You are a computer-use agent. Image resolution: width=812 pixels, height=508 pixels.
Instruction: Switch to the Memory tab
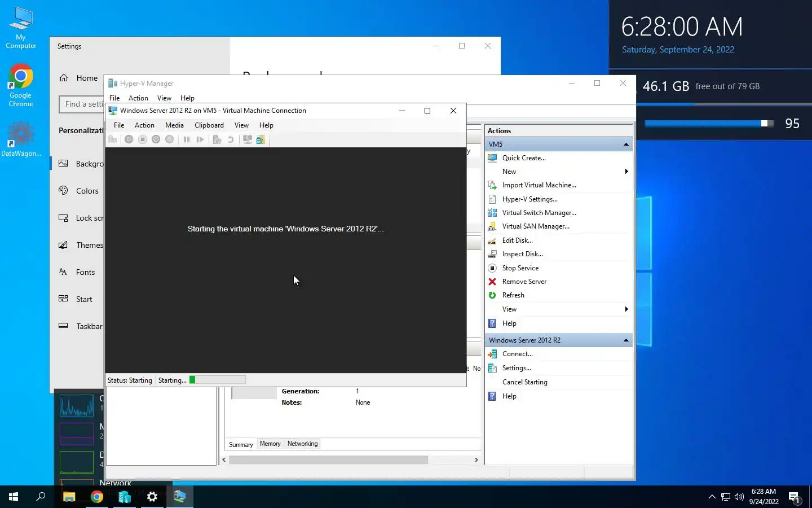[x=270, y=444]
